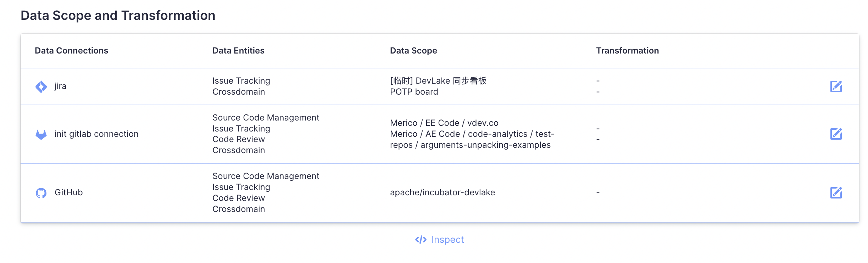
Task: Click the Data Connections column header
Action: coord(72,51)
